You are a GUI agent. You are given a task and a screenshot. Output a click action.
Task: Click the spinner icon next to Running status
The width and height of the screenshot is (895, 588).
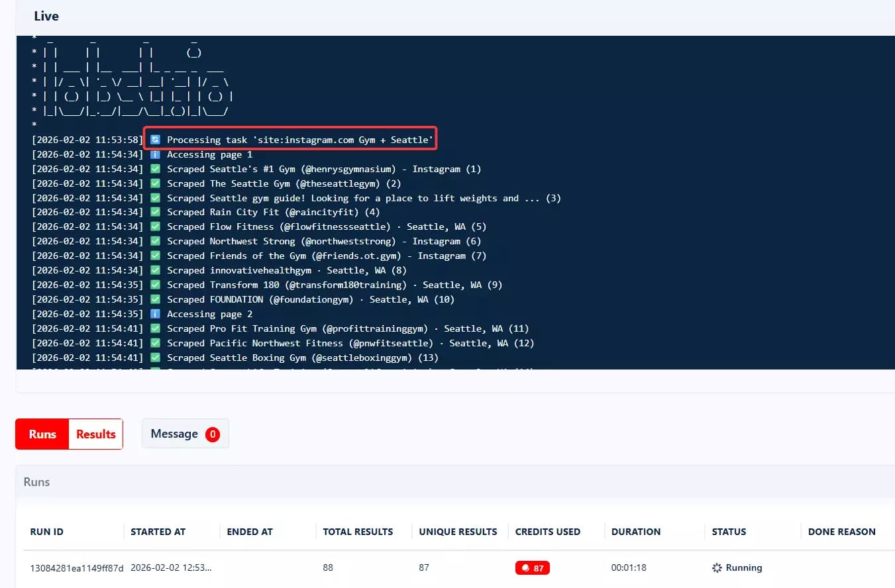coord(716,567)
